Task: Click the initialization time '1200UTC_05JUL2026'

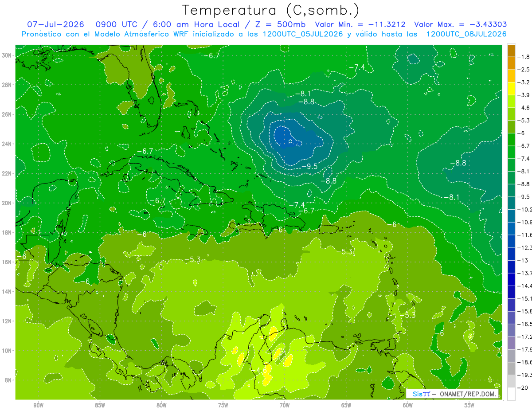Action: coord(303,34)
